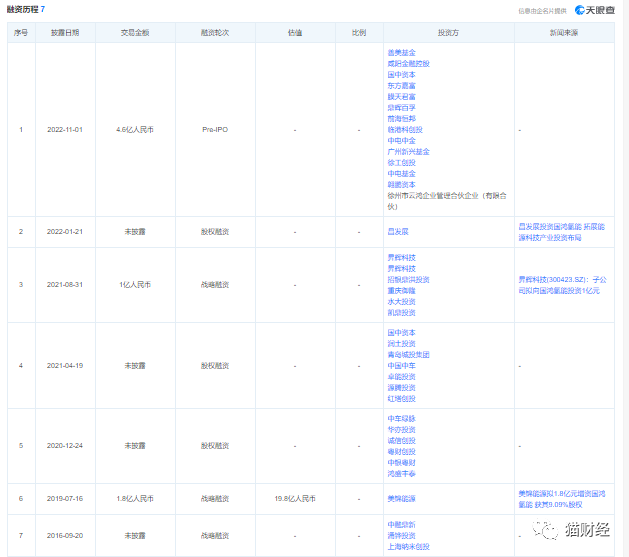629x557 pixels.
Task: Click the 序号 column header
Action: point(21,32)
